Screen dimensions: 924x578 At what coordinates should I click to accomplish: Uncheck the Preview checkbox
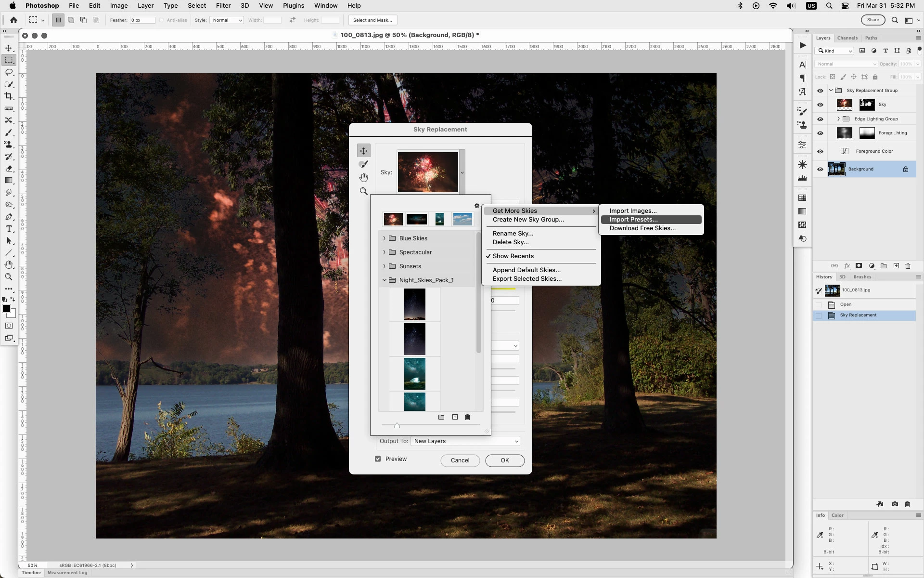point(378,459)
